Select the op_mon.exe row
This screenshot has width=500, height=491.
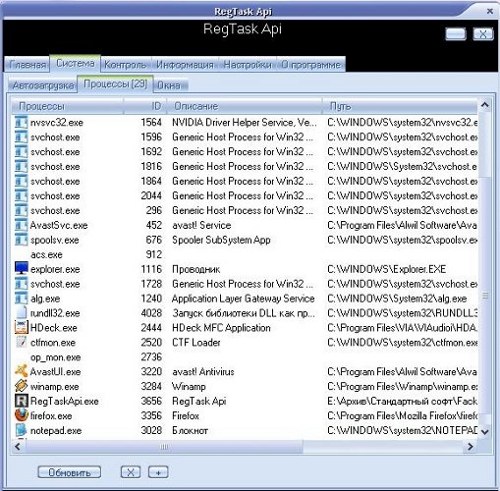pyautogui.click(x=245, y=357)
